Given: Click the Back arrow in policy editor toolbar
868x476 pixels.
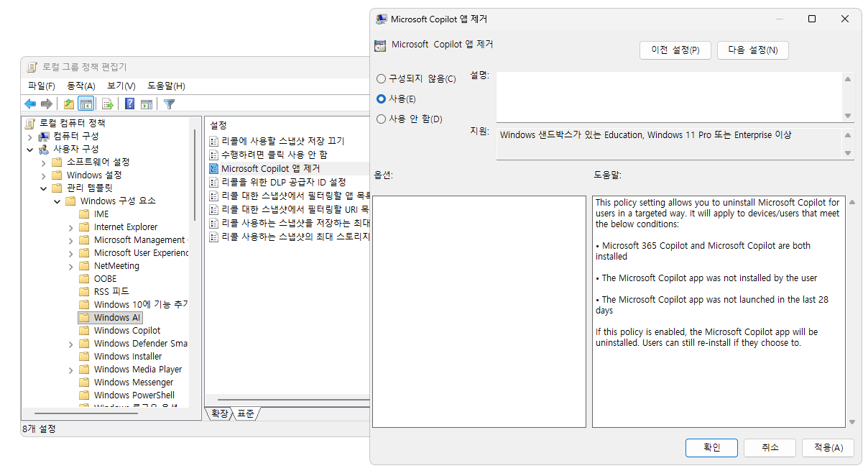Looking at the screenshot, I should [30, 104].
